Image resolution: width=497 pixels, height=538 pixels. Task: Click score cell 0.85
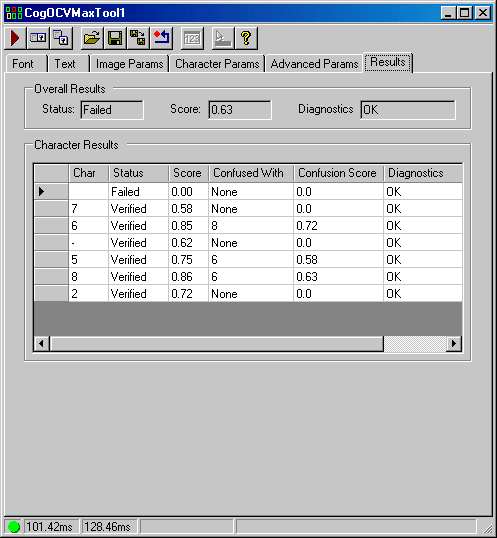[x=188, y=225]
